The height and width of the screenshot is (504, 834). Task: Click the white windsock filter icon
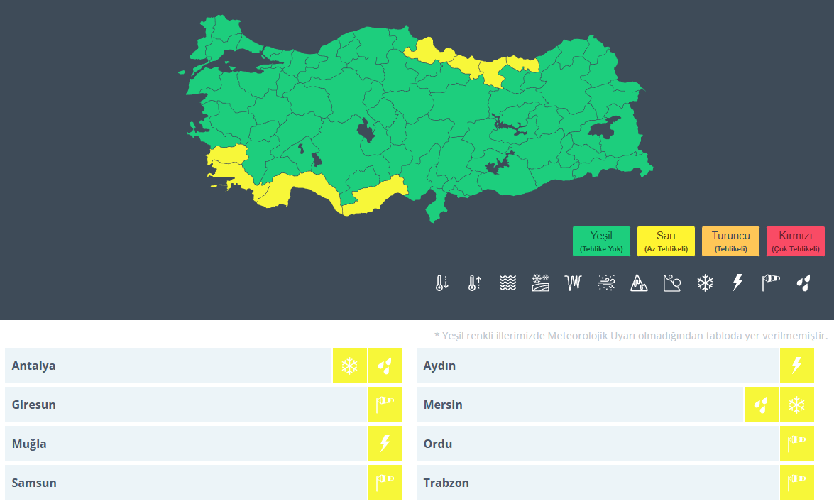coord(770,283)
